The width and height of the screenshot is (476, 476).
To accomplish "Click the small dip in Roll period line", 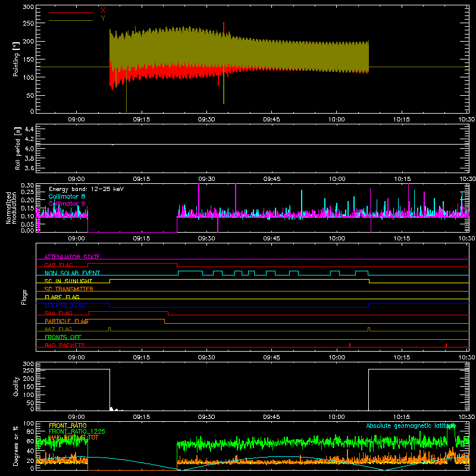I will pos(113,145).
